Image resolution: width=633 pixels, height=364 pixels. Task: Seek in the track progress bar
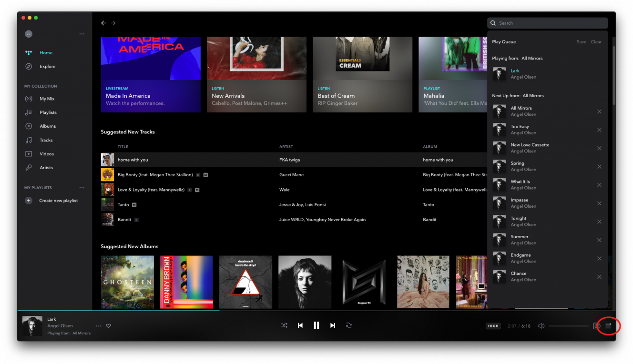tap(316, 311)
